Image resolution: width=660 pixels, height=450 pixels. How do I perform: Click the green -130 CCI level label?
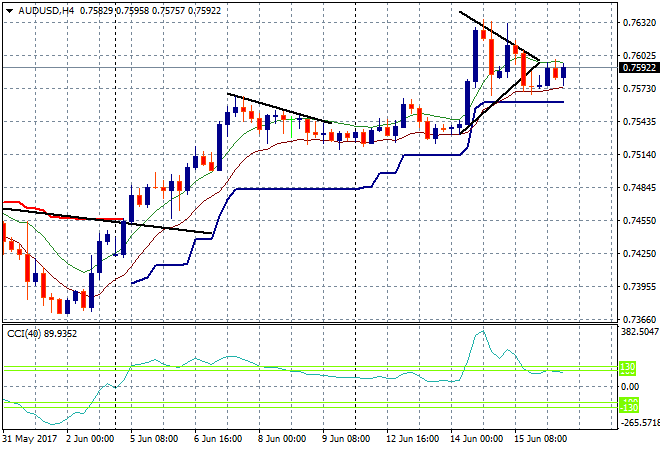630,407
